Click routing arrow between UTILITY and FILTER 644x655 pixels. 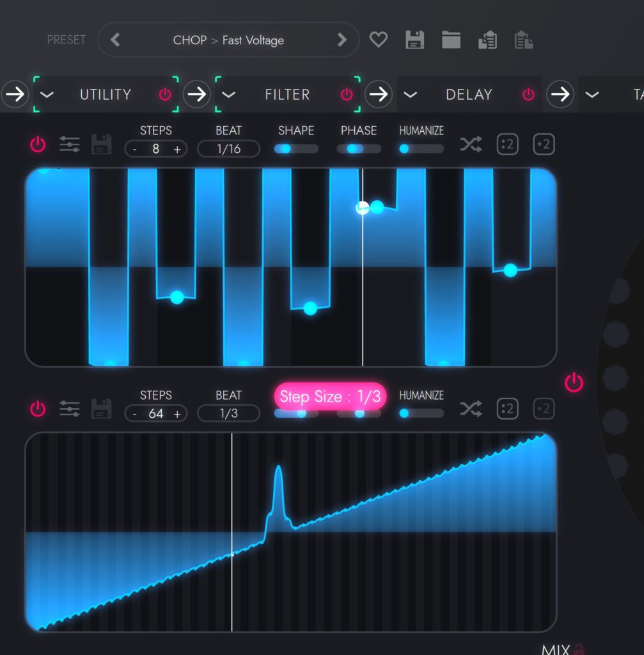pos(197,95)
